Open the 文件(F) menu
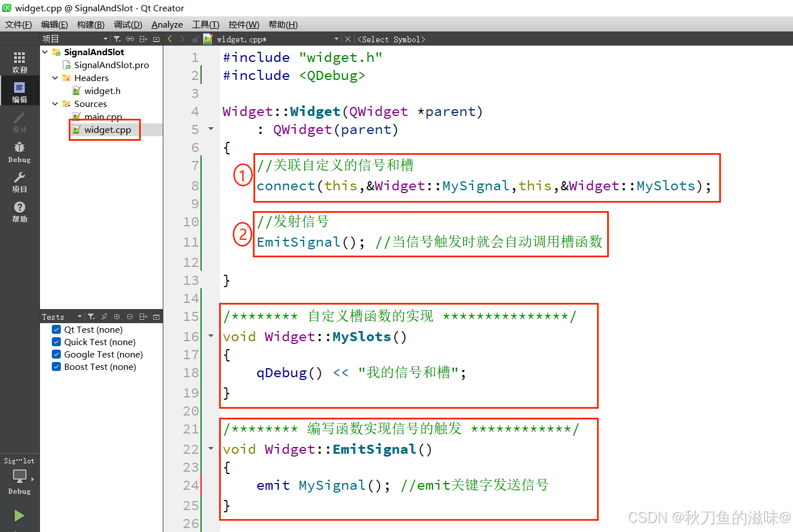The width and height of the screenshot is (793, 532). pyautogui.click(x=19, y=24)
